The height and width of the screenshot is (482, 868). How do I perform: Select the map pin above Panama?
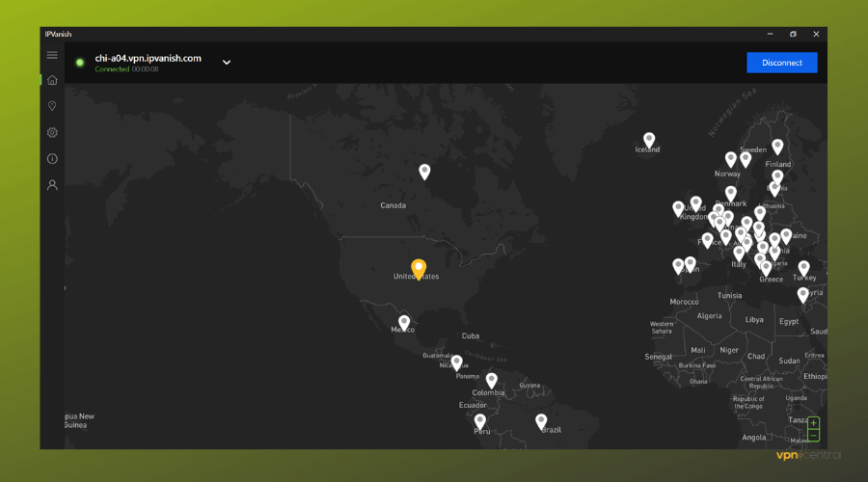tap(457, 361)
